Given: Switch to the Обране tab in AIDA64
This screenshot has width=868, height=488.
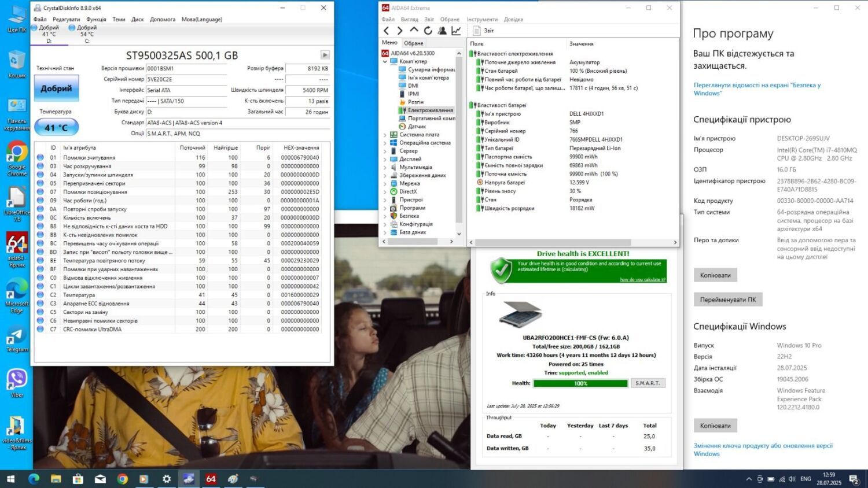Looking at the screenshot, I should tap(413, 43).
